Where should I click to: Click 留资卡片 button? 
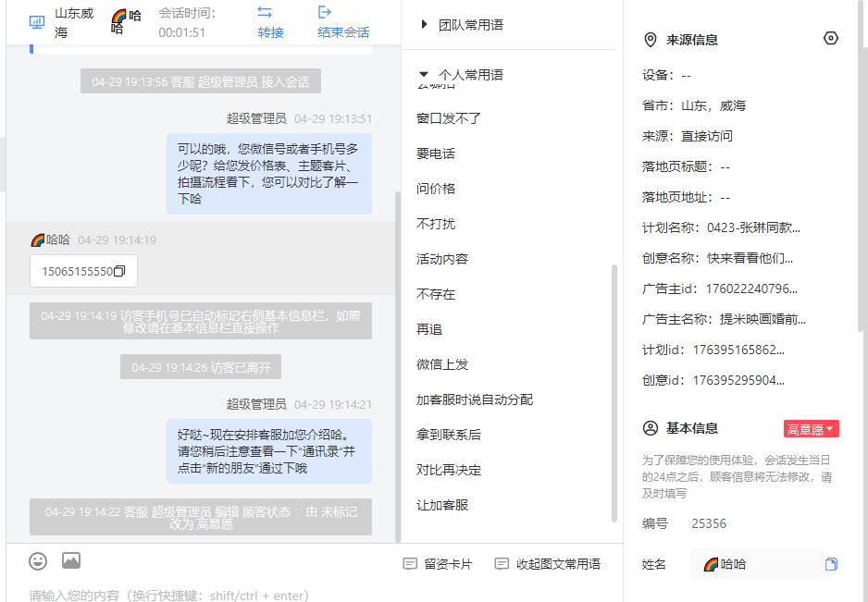click(438, 564)
